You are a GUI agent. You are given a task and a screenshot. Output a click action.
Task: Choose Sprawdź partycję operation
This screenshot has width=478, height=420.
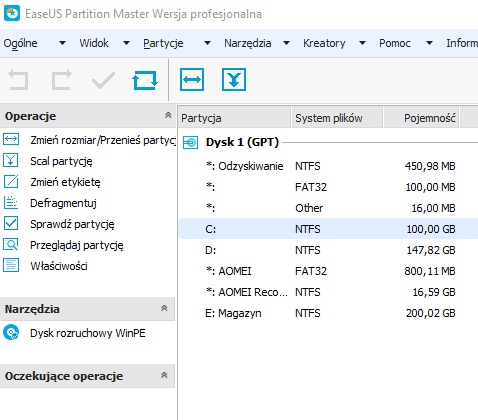tap(72, 224)
